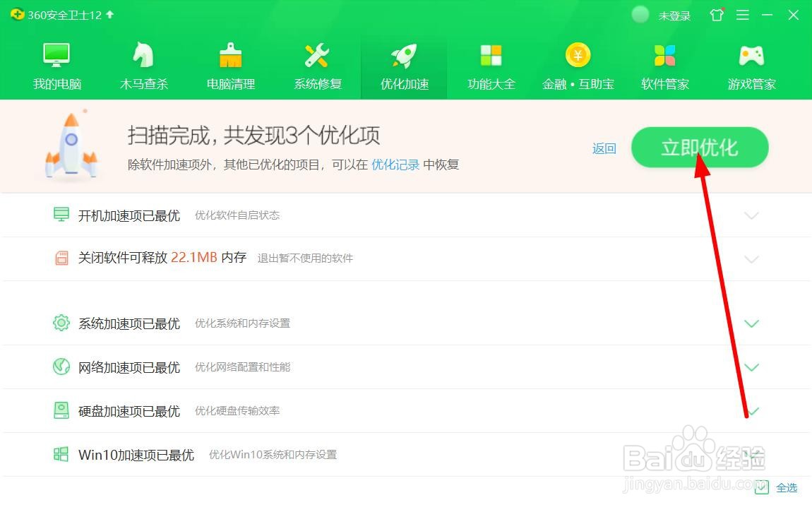Click the 开机加速项 monitor icon
Image resolution: width=812 pixels, height=512 pixels.
point(61,214)
